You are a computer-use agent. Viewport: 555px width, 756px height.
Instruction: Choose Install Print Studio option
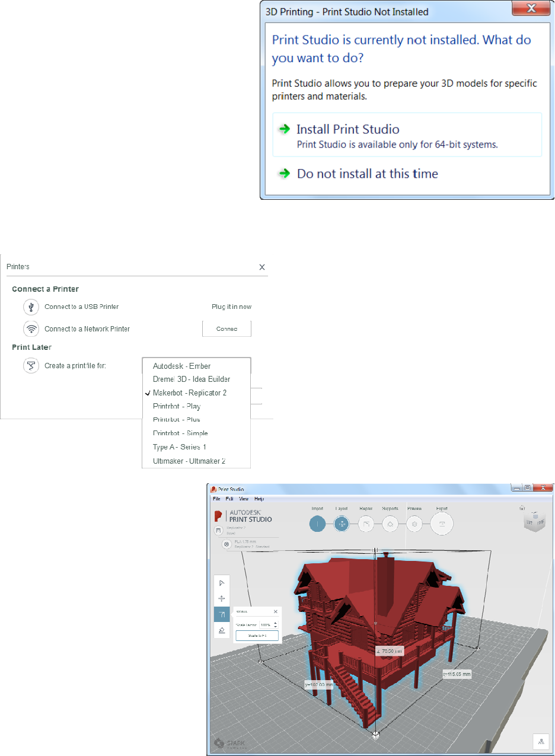pyautogui.click(x=407, y=135)
